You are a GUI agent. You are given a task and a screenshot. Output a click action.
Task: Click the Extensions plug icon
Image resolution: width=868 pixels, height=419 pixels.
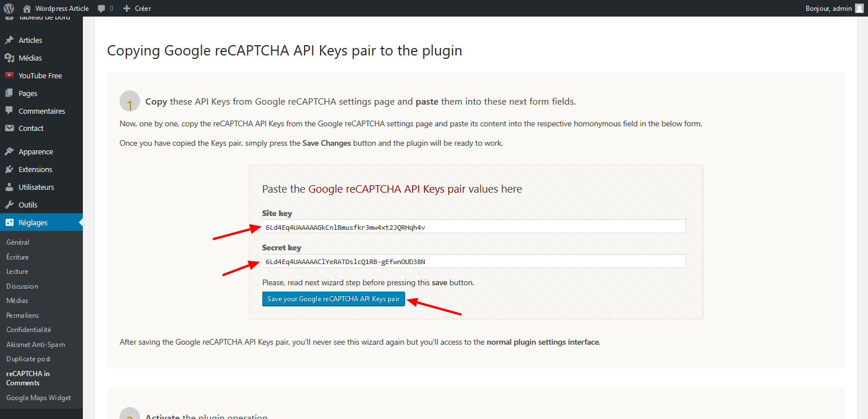(9, 170)
